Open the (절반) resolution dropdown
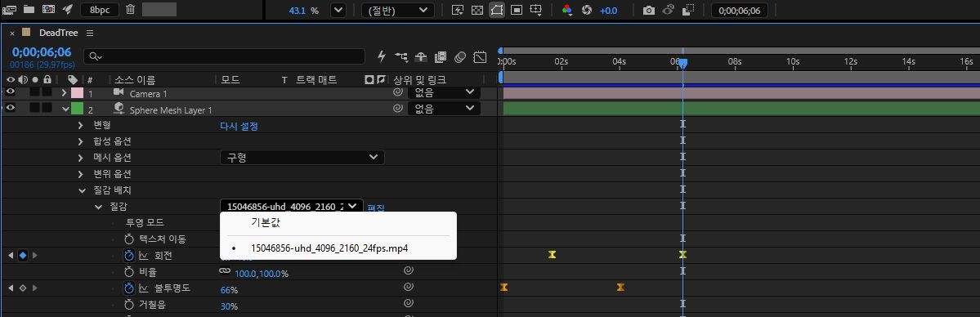The image size is (980, 317). pyautogui.click(x=397, y=11)
